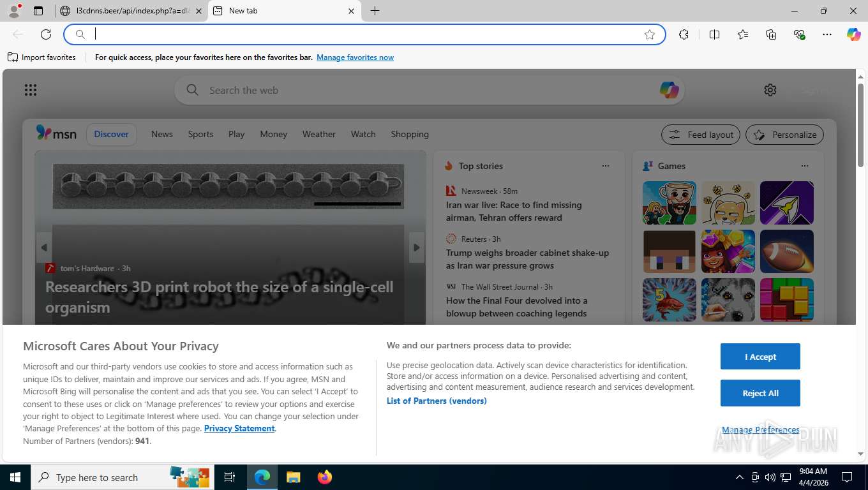Click the Copilot icon in web search box
868x490 pixels.
669,90
